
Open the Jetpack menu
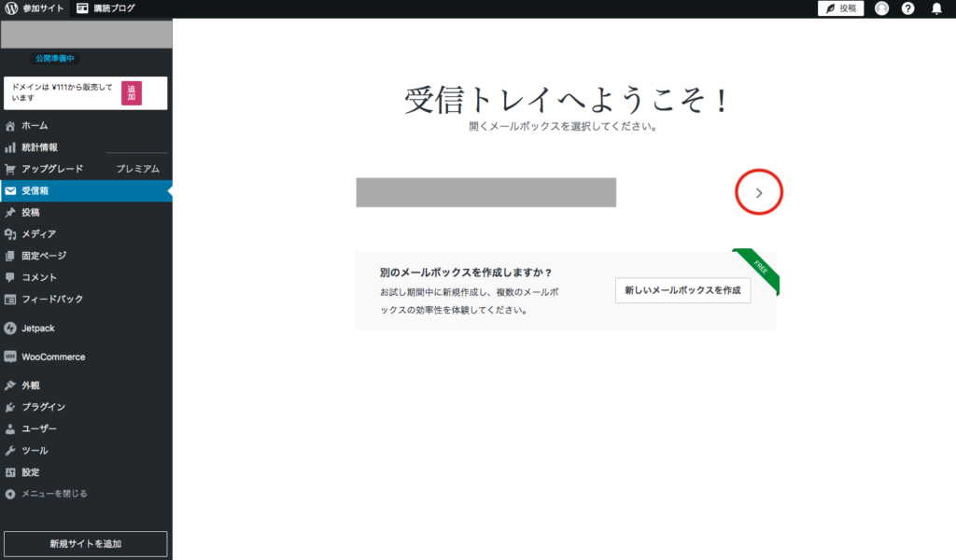coord(39,329)
